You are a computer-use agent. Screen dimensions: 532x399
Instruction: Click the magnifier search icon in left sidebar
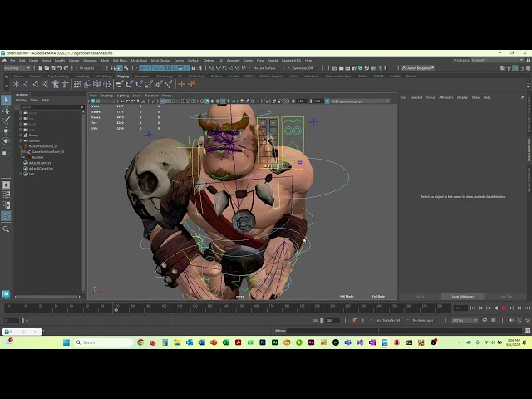tap(6, 229)
